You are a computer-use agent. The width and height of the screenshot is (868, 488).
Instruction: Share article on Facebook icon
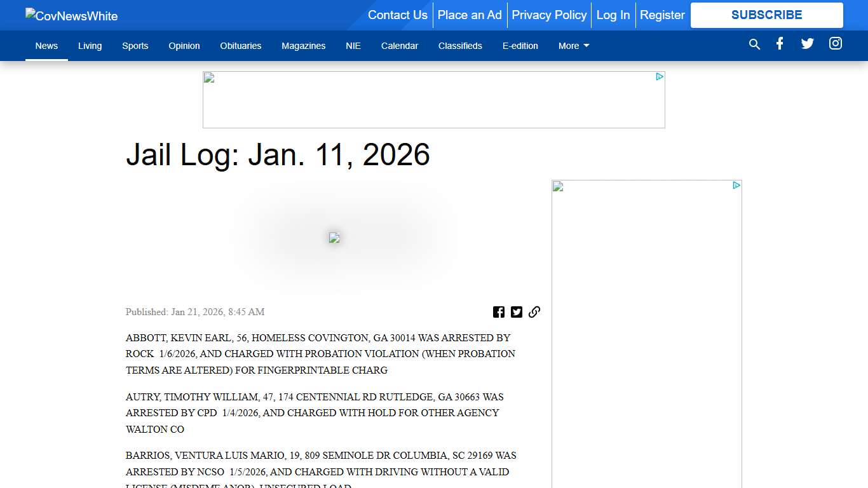pyautogui.click(x=499, y=312)
